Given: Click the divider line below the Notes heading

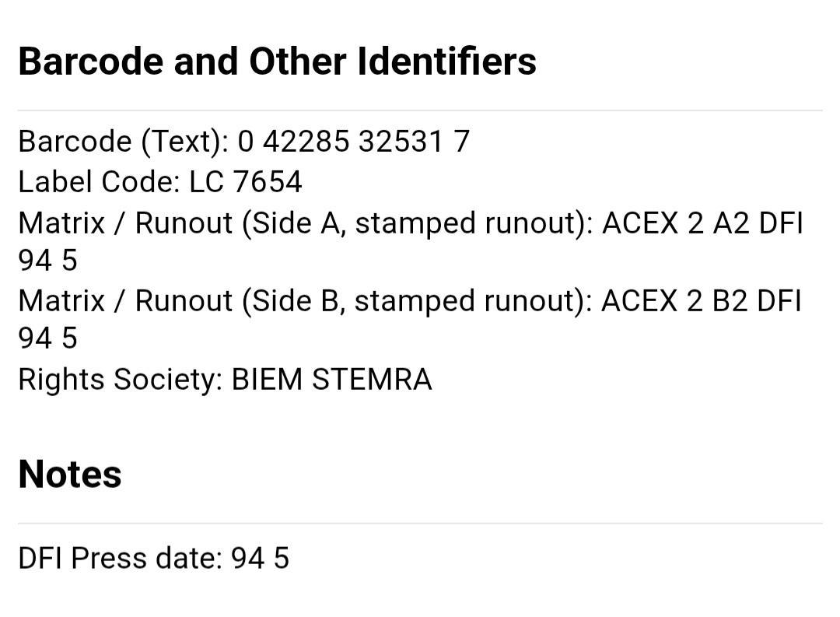Looking at the screenshot, I should (420, 523).
